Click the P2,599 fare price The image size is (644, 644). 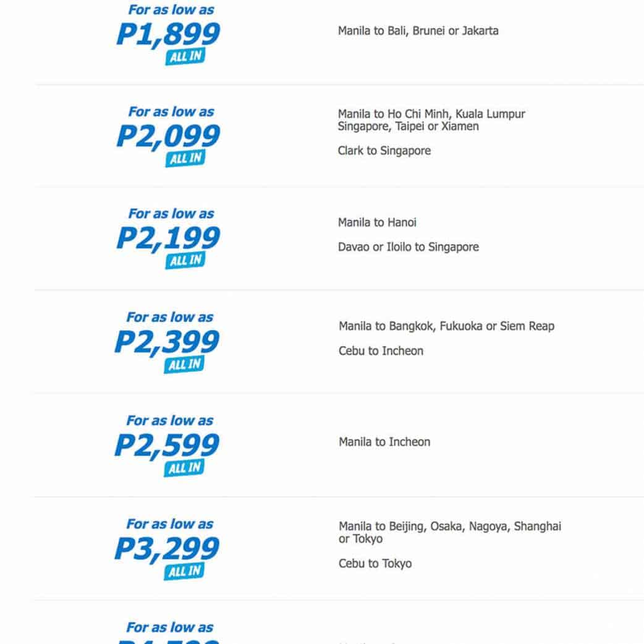pos(167,446)
